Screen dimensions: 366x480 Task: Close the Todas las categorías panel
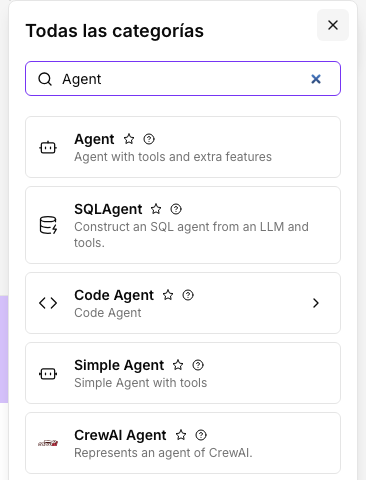(x=333, y=25)
